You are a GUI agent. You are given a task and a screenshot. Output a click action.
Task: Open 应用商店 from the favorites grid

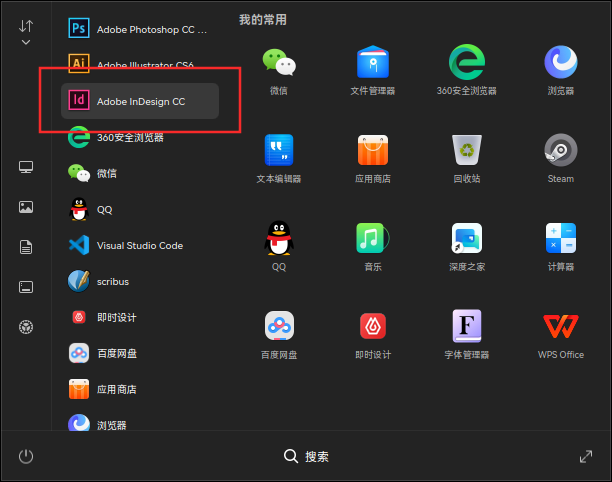[x=373, y=158]
